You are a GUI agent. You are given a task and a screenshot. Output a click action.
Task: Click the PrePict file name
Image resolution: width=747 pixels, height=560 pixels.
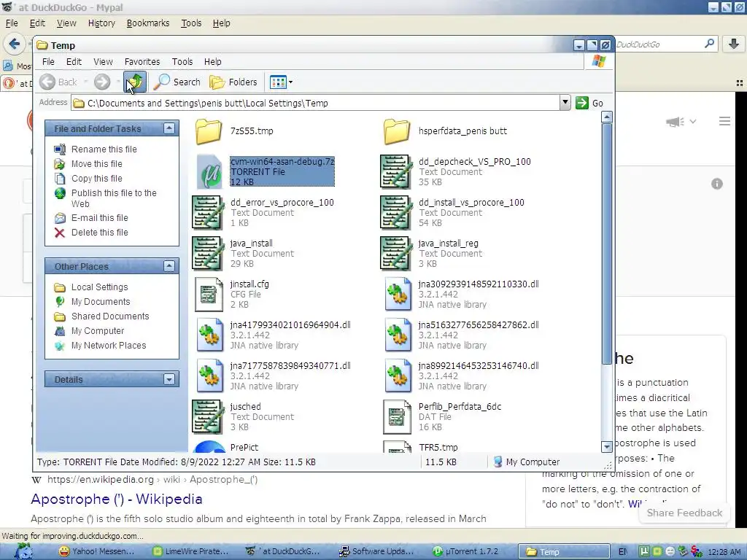coord(244,447)
